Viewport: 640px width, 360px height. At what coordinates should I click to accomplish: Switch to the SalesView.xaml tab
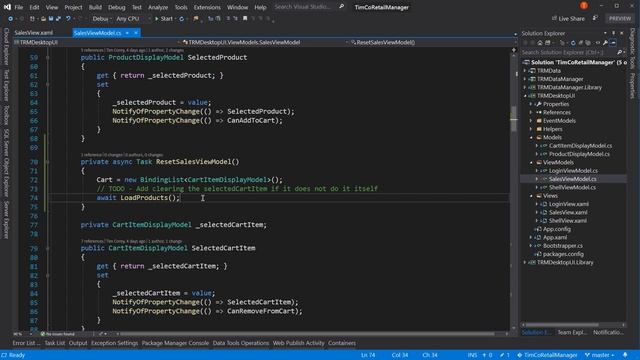pos(34,33)
